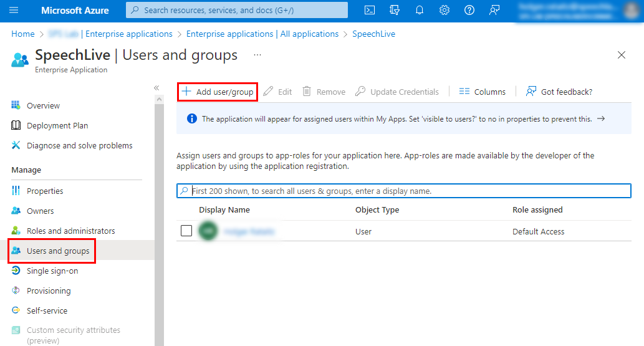Click the Single sign-on arrow icon
The image size is (644, 346).
[16, 271]
